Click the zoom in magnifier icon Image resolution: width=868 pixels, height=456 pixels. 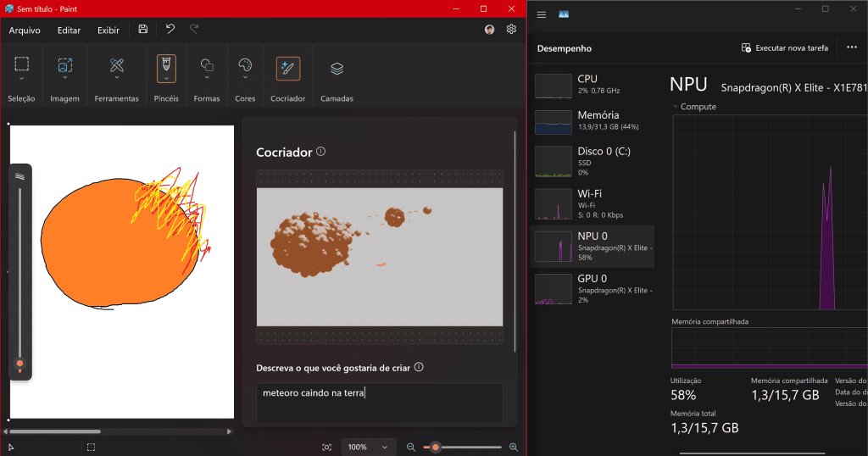(x=513, y=447)
